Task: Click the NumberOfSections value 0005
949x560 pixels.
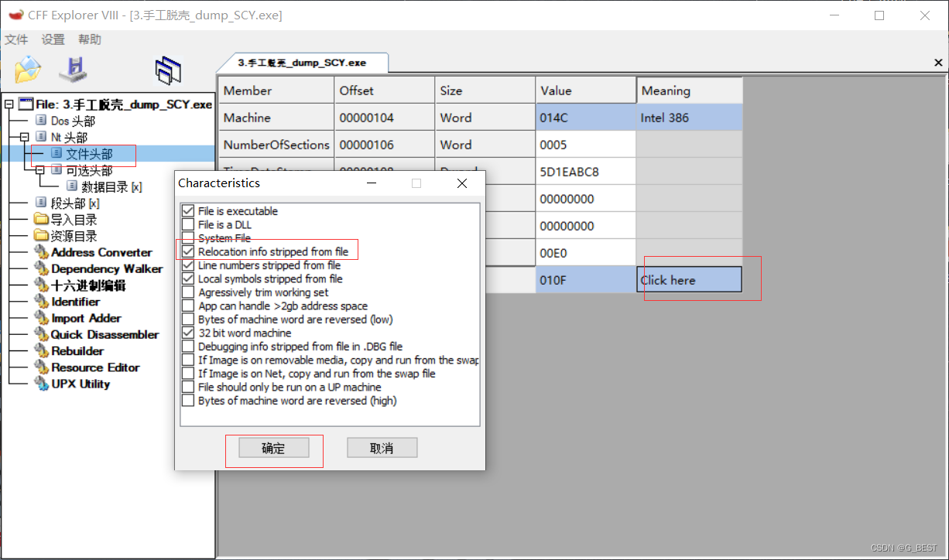Action: 586,145
